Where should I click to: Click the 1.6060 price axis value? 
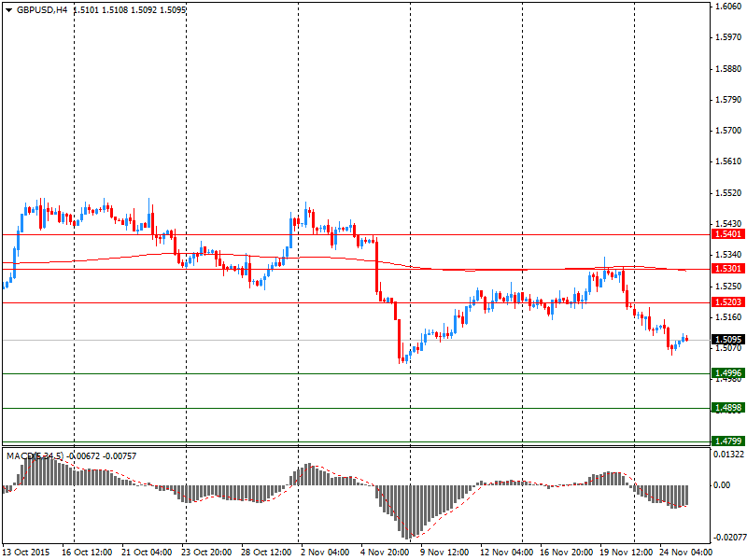(x=728, y=7)
